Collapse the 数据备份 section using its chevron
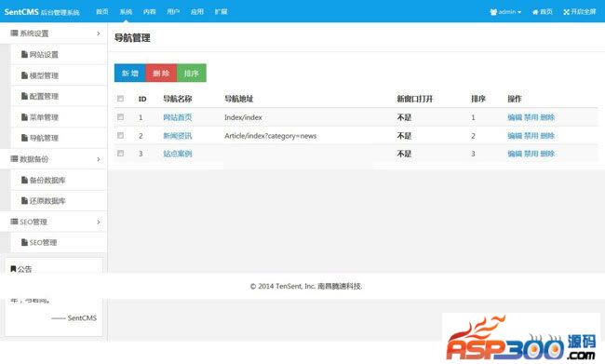The width and height of the screenshot is (605, 364). pos(99,159)
